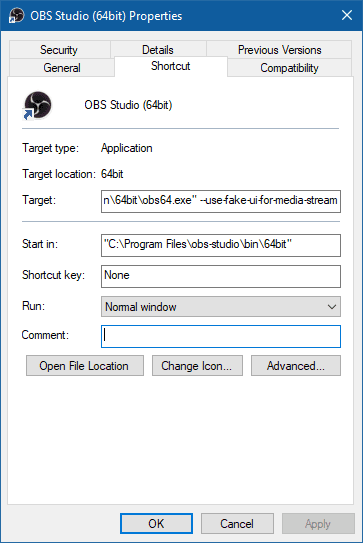Confirm with the OK button

tap(156, 524)
